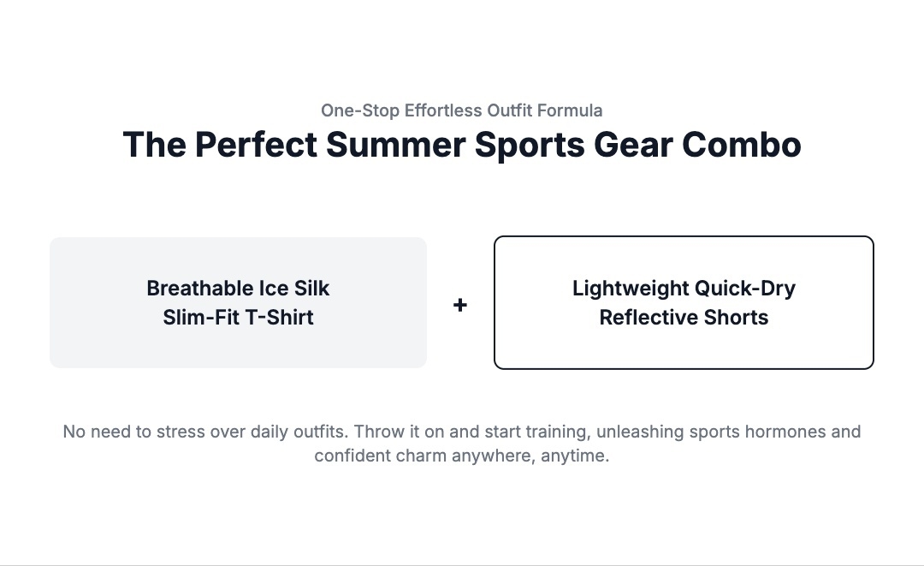Click the plus sign between the two cards
The image size is (924, 566).
click(x=460, y=305)
